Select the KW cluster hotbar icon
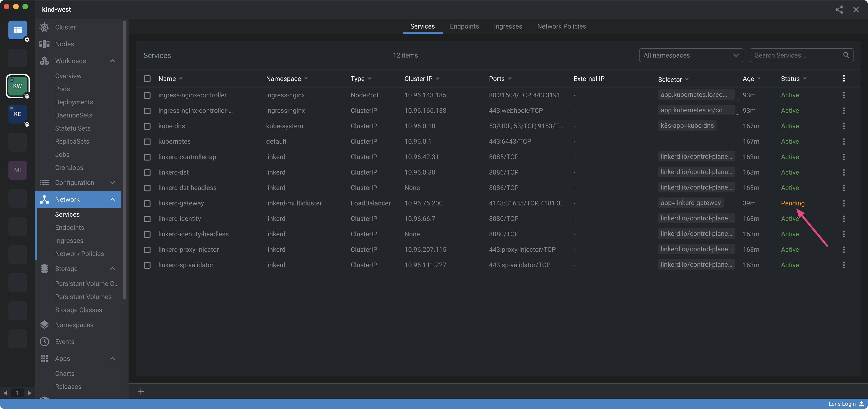This screenshot has height=409, width=868. (18, 86)
